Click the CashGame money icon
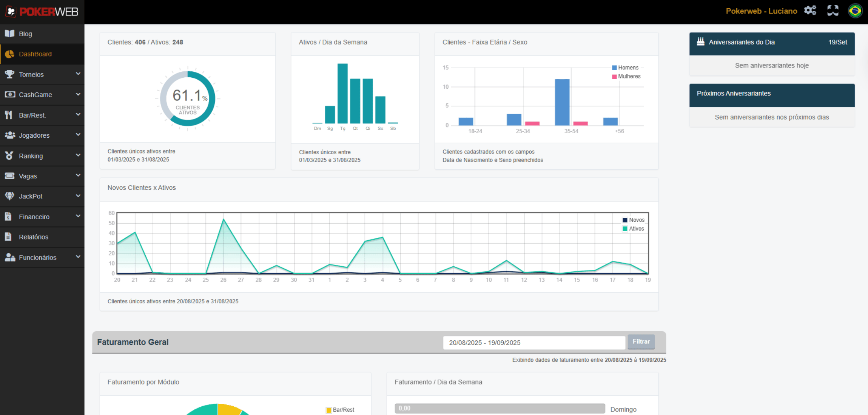 9,94
